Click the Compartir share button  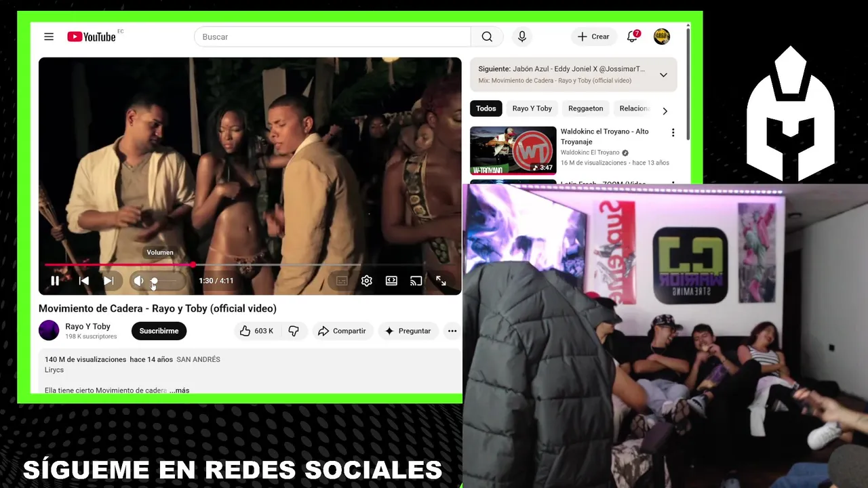point(342,331)
